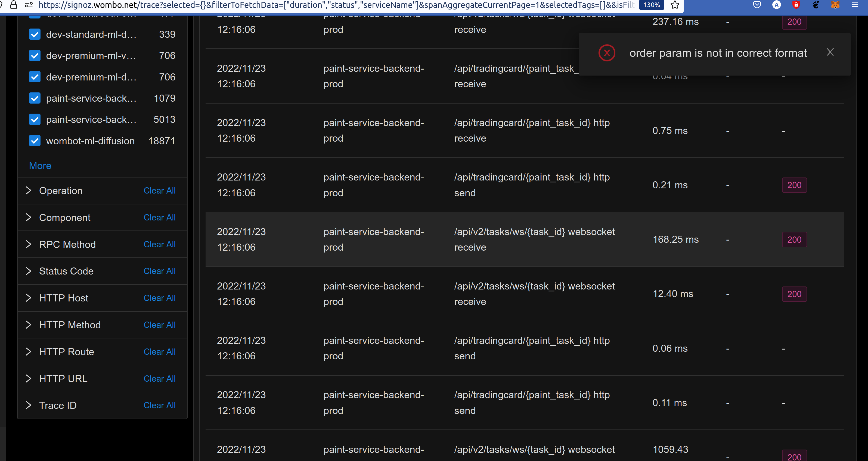Click the GNOME footprint extension icon
This screenshot has width=868, height=461.
(x=816, y=5)
